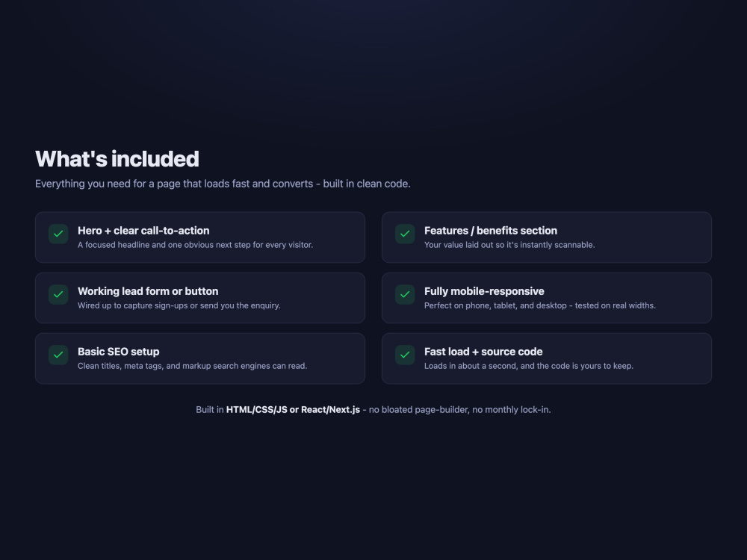Image resolution: width=747 pixels, height=560 pixels.
Task: Select the checkmark next to Basic SEO setup
Action: pos(58,355)
